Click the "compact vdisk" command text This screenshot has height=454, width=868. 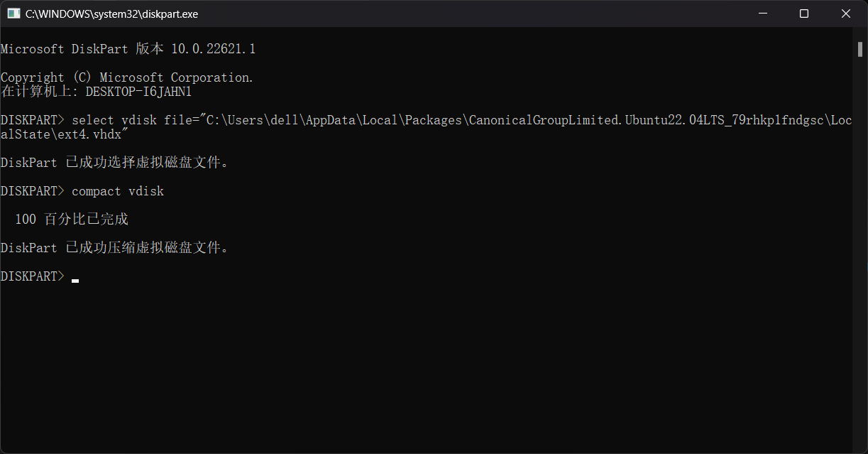(x=118, y=191)
